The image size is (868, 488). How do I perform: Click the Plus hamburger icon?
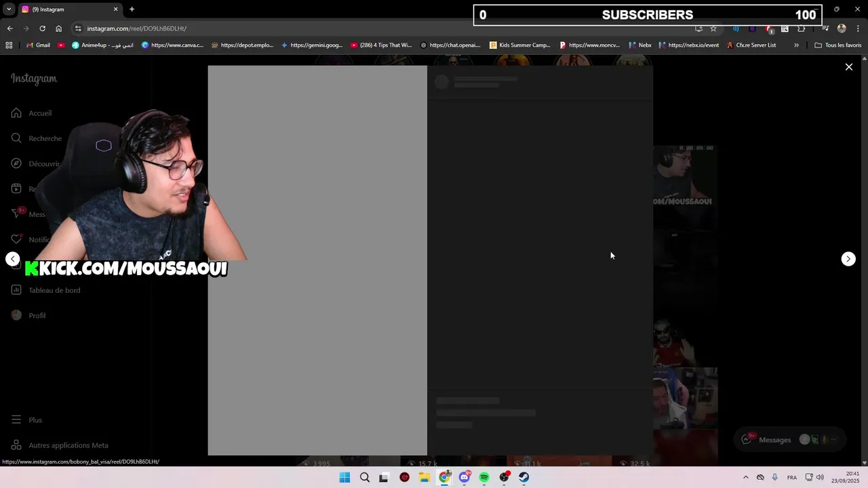point(16,420)
